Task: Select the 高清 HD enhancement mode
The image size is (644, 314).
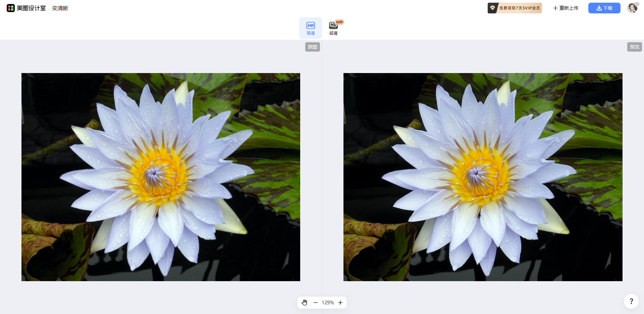Action: point(311,28)
